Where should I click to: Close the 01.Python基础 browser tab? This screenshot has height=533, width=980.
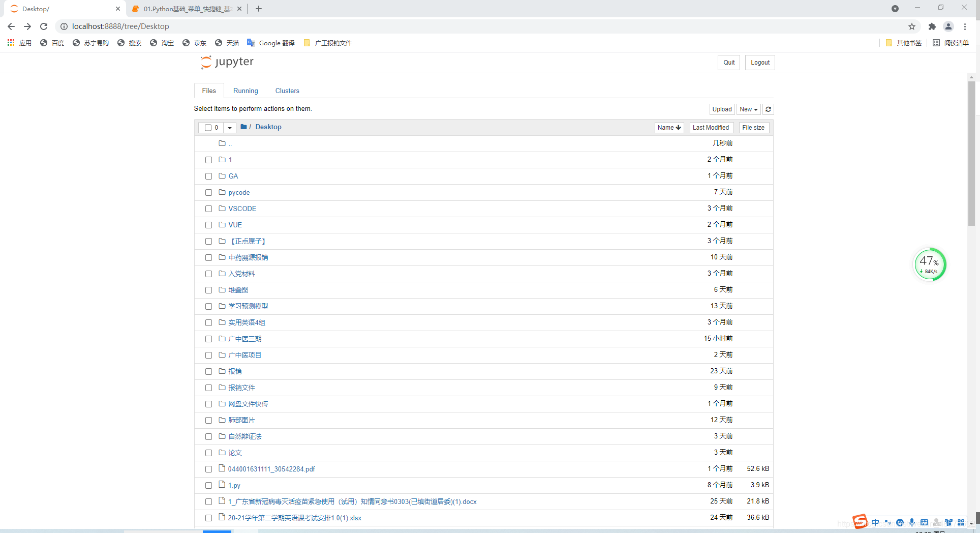[x=239, y=9]
